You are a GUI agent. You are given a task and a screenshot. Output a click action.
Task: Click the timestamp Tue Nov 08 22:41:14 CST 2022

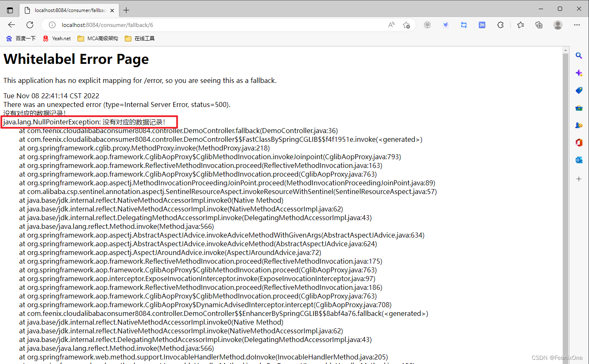click(51, 96)
